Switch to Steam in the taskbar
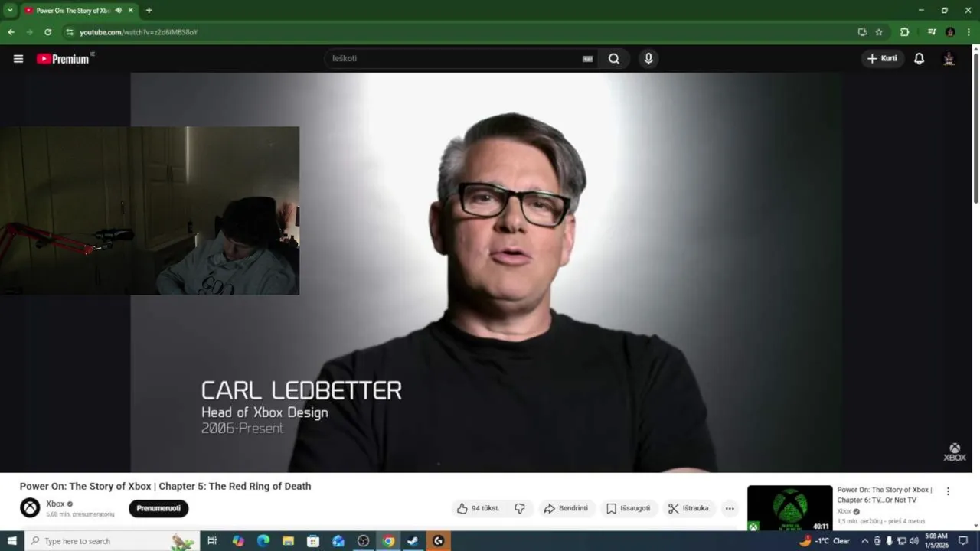980x551 pixels. tap(413, 541)
